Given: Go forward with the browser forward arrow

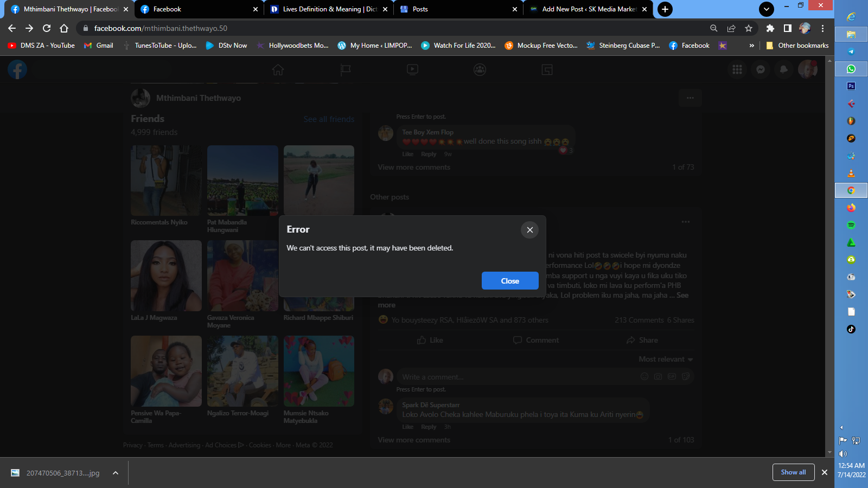Looking at the screenshot, I should [29, 28].
